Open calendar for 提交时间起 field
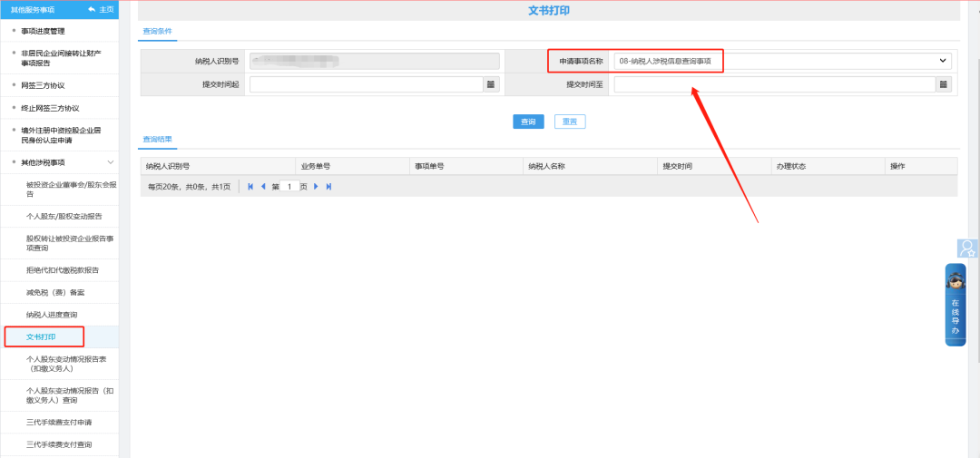 pos(491,84)
